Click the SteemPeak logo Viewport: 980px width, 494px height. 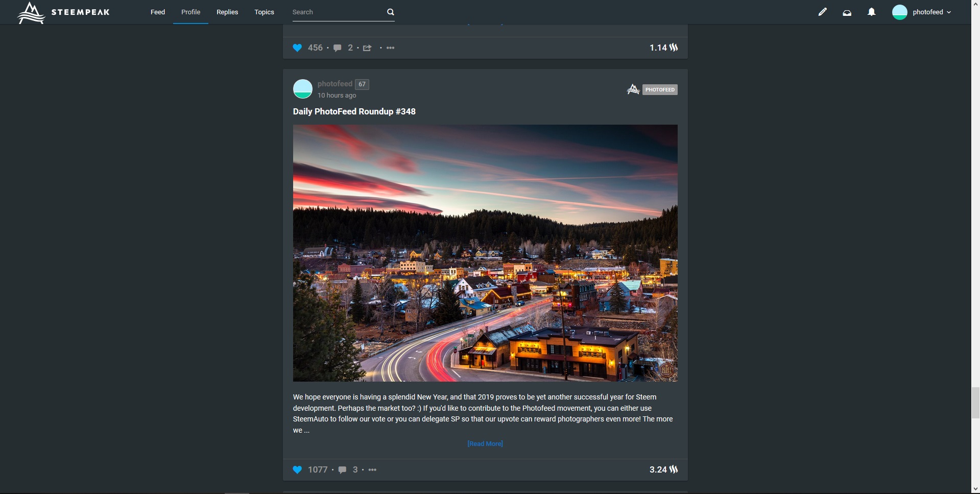[x=63, y=12]
